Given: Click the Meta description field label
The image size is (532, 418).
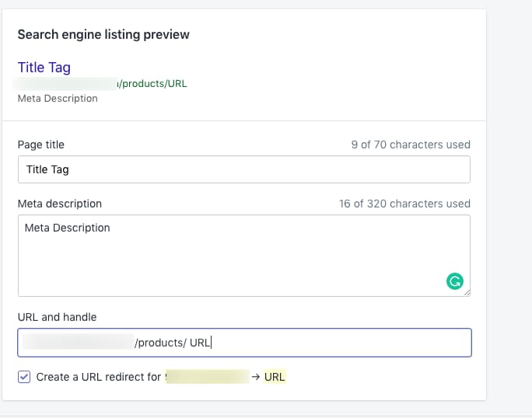Looking at the screenshot, I should coord(60,204).
